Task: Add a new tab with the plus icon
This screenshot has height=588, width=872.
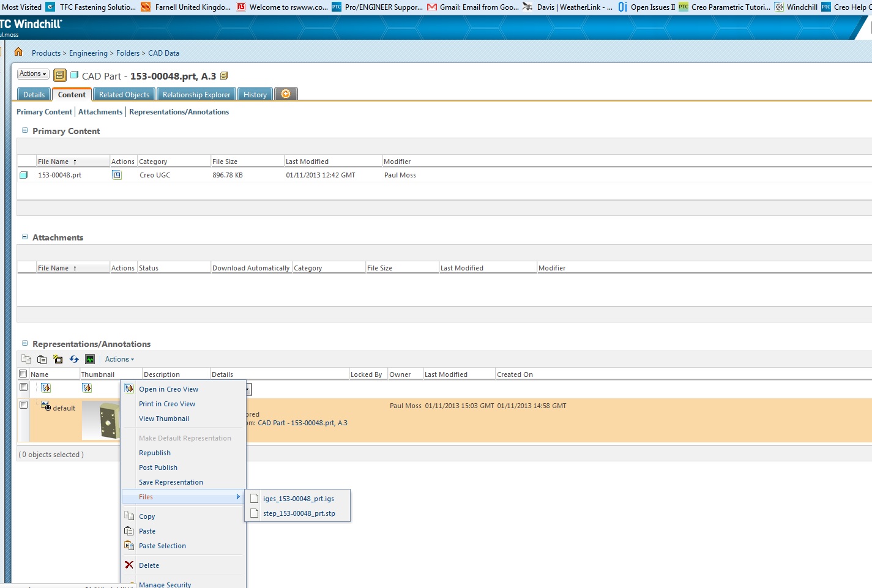Action: pos(286,94)
